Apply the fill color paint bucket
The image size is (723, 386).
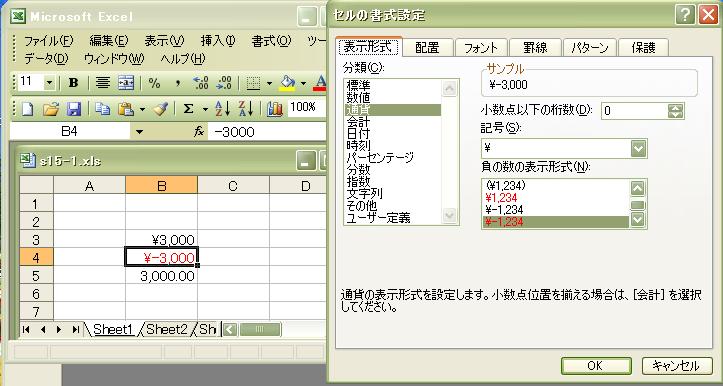point(287,83)
